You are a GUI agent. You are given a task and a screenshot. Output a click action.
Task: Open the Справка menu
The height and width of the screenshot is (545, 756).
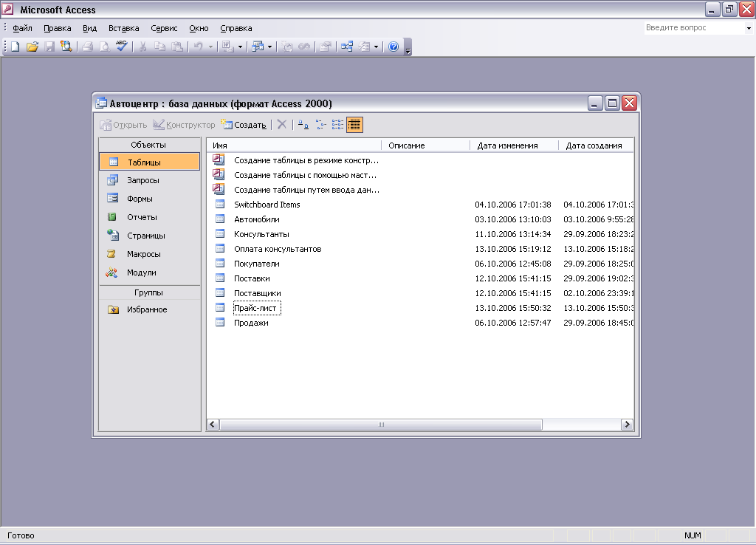coord(236,28)
